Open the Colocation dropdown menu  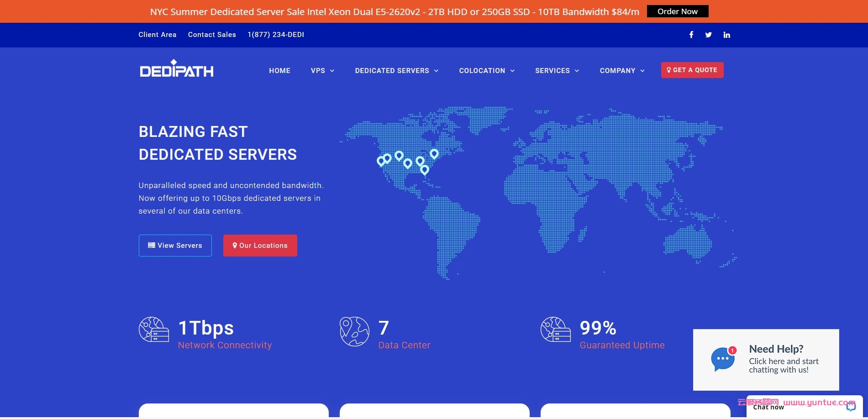click(487, 71)
